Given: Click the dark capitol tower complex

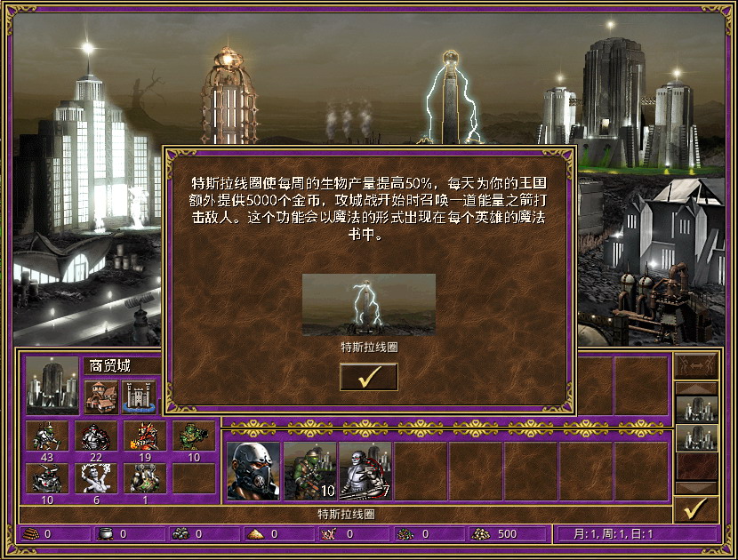Looking at the screenshot, I should (x=622, y=103).
